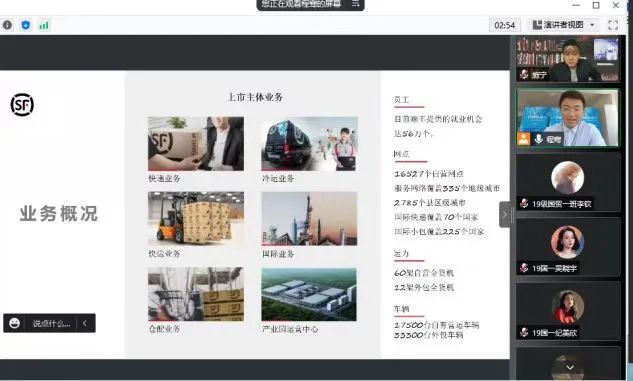Click the meeting timer 02:54

click(505, 25)
